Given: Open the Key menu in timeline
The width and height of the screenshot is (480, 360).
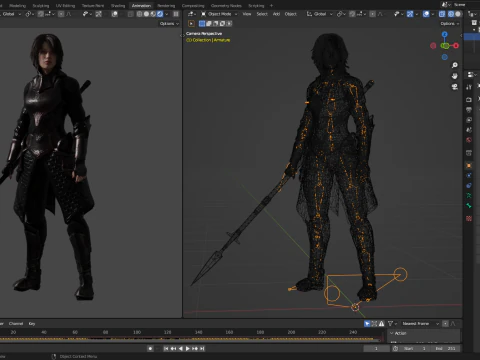Looking at the screenshot, I should coord(32,324).
